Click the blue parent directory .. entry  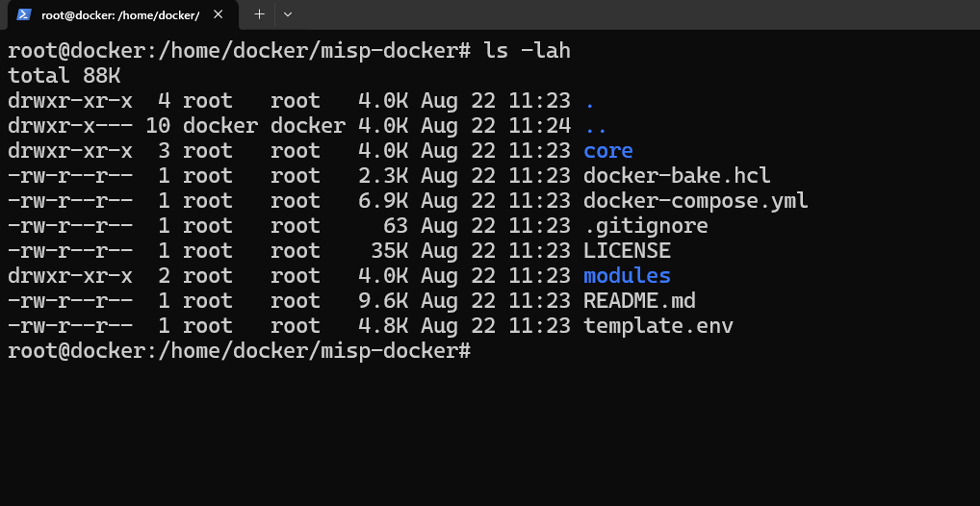[596, 128]
